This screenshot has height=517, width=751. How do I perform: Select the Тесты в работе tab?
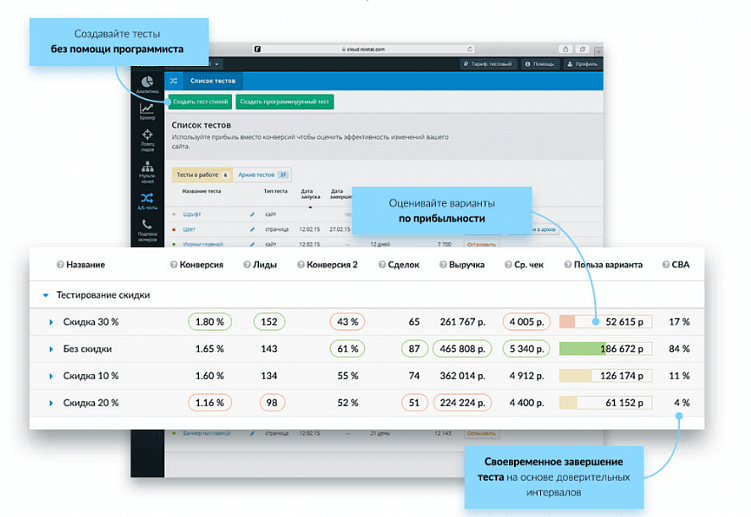[202, 175]
